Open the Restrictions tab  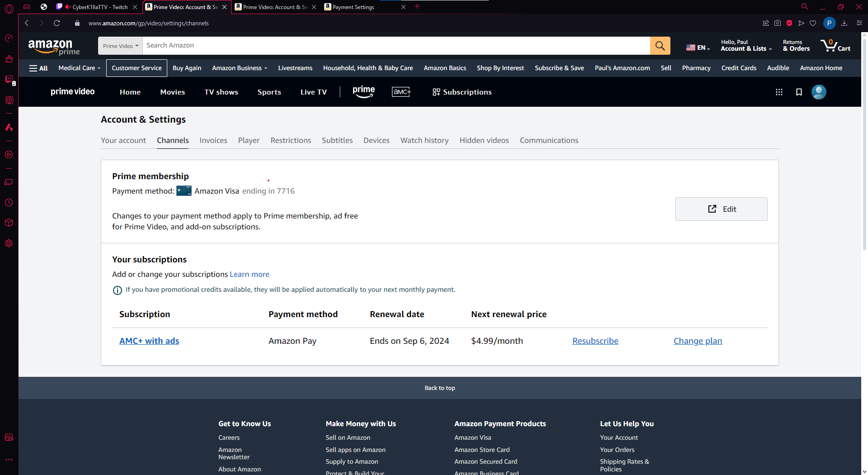[291, 140]
